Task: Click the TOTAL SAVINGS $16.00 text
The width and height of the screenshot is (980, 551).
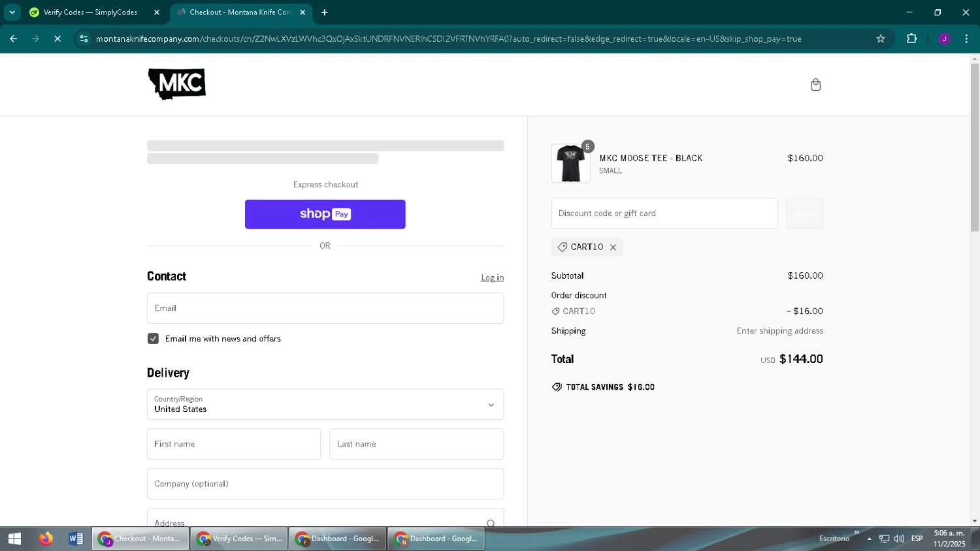Action: pyautogui.click(x=610, y=387)
